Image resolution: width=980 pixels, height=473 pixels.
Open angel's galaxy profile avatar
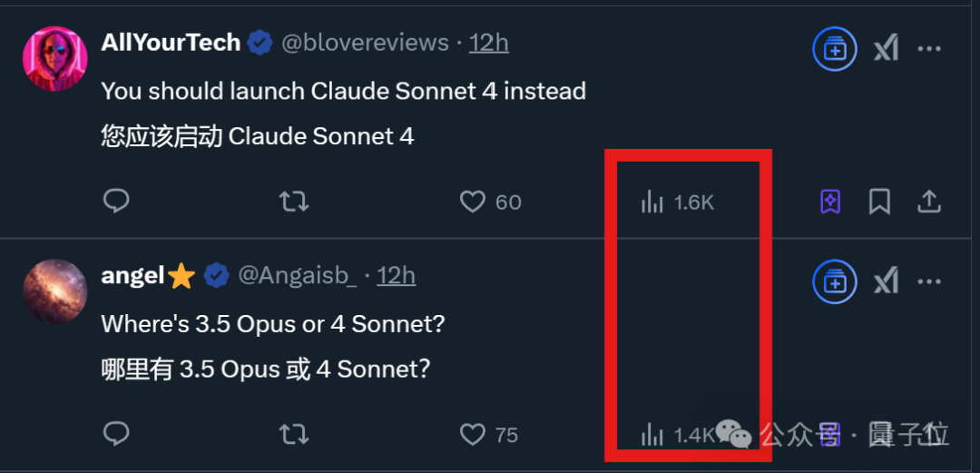click(x=54, y=291)
